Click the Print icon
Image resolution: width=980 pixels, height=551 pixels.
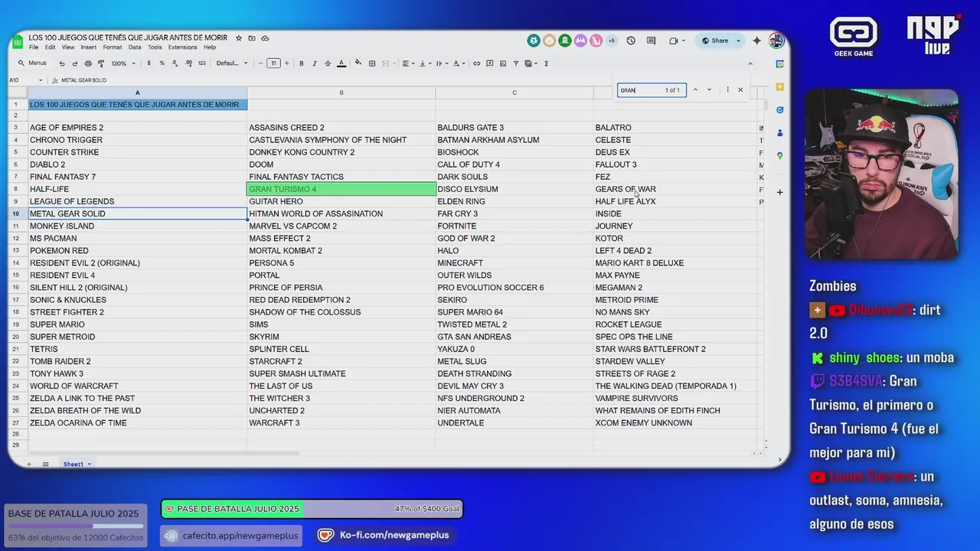pyautogui.click(x=88, y=64)
